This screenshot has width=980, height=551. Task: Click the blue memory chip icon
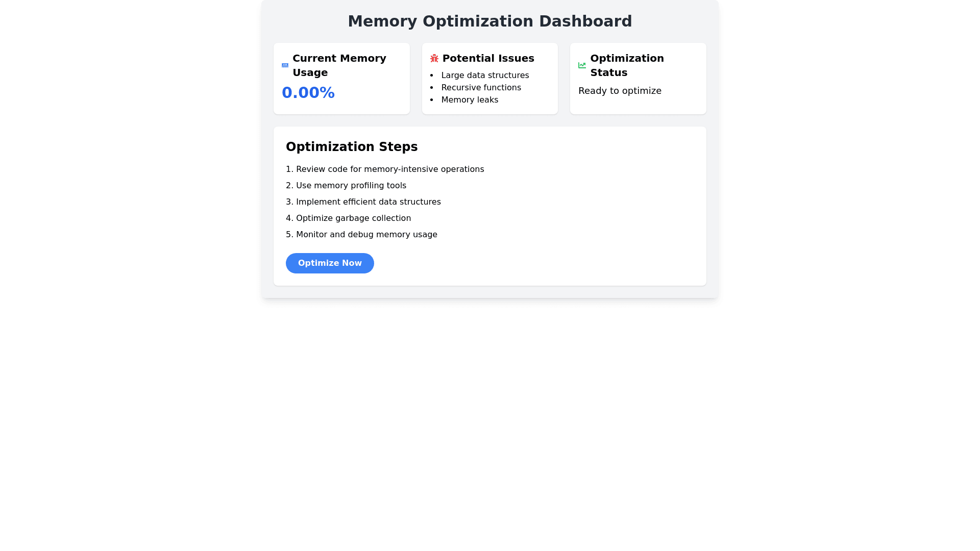285,65
